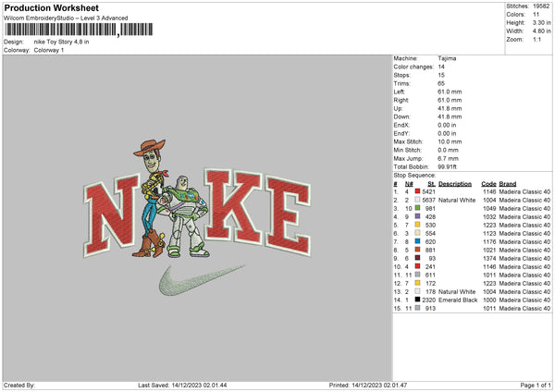Click the Woody character in the design preview

coord(152,198)
